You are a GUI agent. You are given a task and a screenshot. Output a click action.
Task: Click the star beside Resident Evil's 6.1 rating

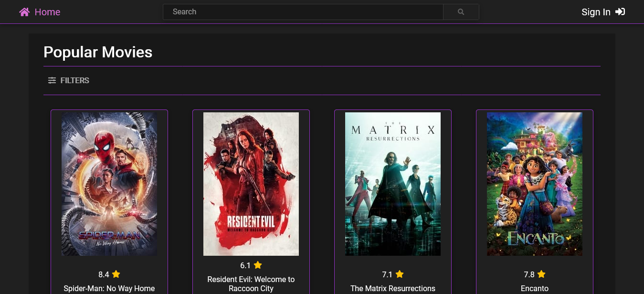[258, 265]
